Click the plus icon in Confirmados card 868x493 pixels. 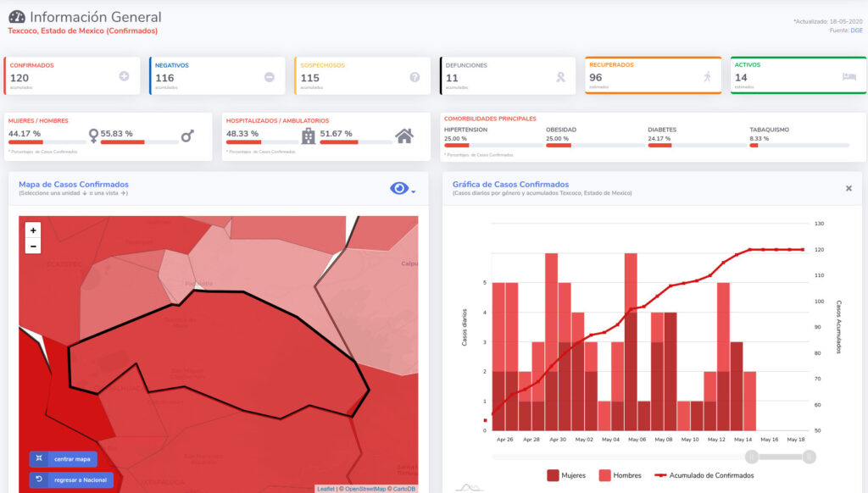[124, 76]
